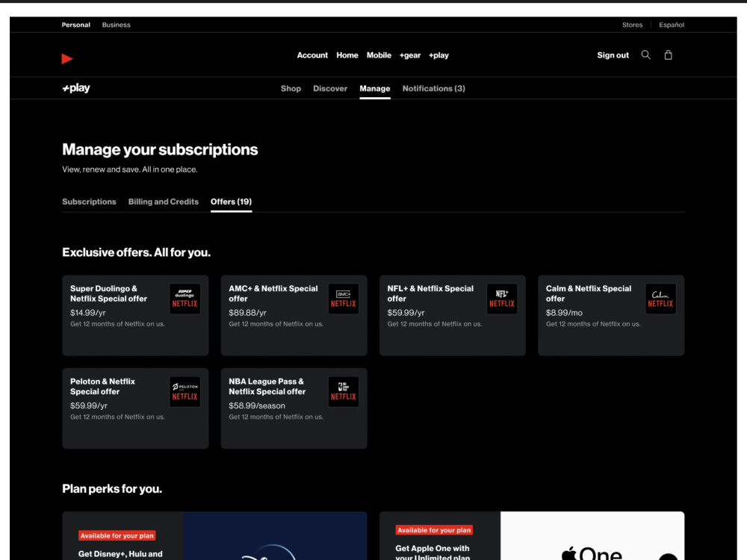Open Notifications (3)
This screenshot has height=560, width=747.
coord(434,89)
